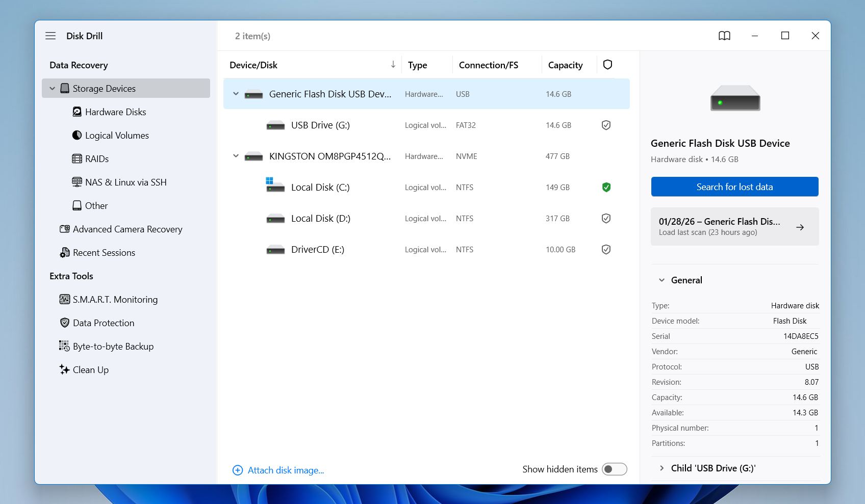The height and width of the screenshot is (504, 865).
Task: Open the RAIDs section
Action: pos(97,158)
